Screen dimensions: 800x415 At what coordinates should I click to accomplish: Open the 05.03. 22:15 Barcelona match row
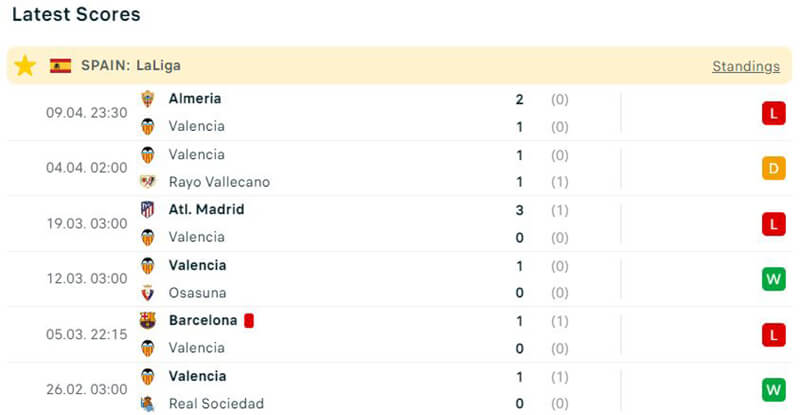point(400,335)
